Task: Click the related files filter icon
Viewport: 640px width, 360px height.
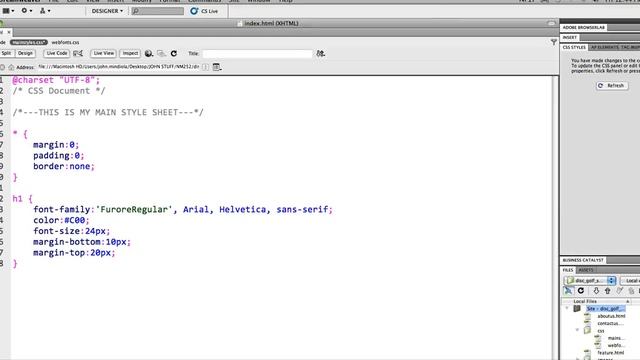Action: (553, 42)
